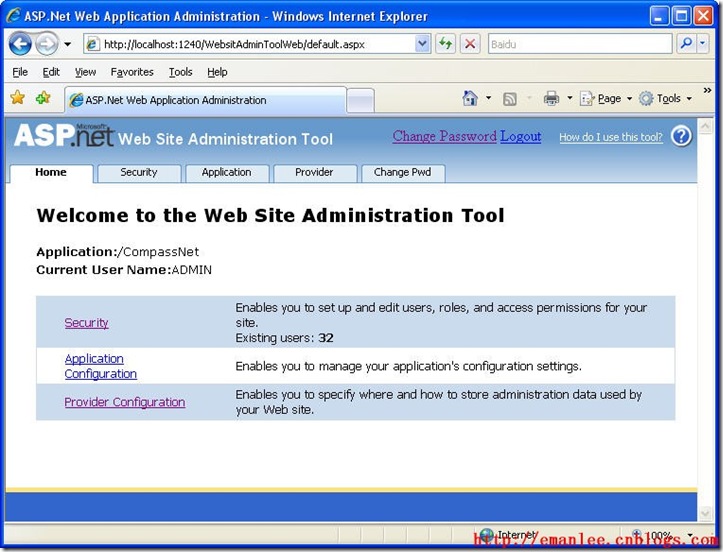This screenshot has height=552, width=723.
Task: Click the Internet zone status icon
Action: (486, 535)
